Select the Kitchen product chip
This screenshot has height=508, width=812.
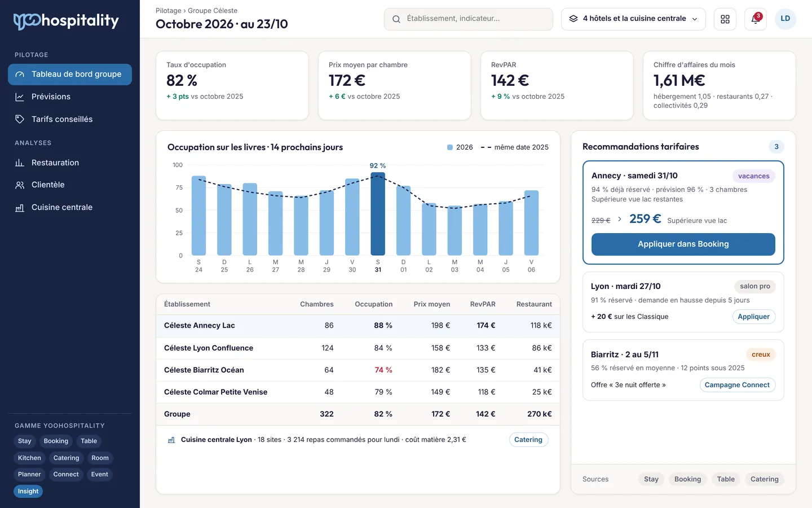tap(29, 458)
